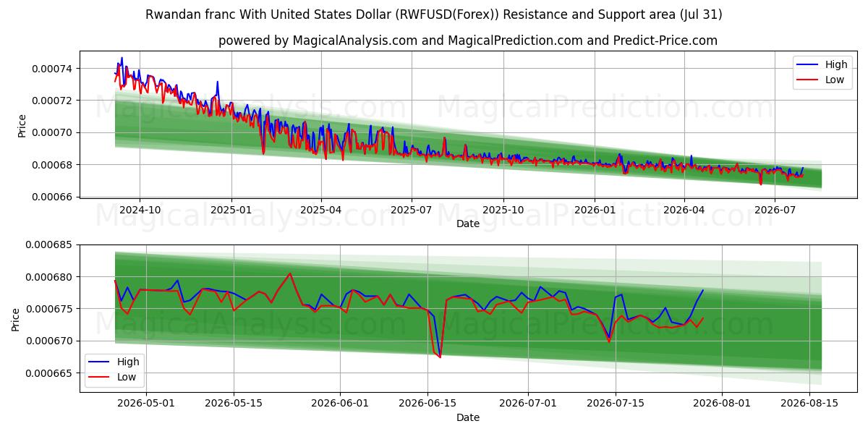This screenshot has height=434, width=868.
Task: Click the 'powered by MagicalAnalysis.com' subtitle
Action: 468,41
